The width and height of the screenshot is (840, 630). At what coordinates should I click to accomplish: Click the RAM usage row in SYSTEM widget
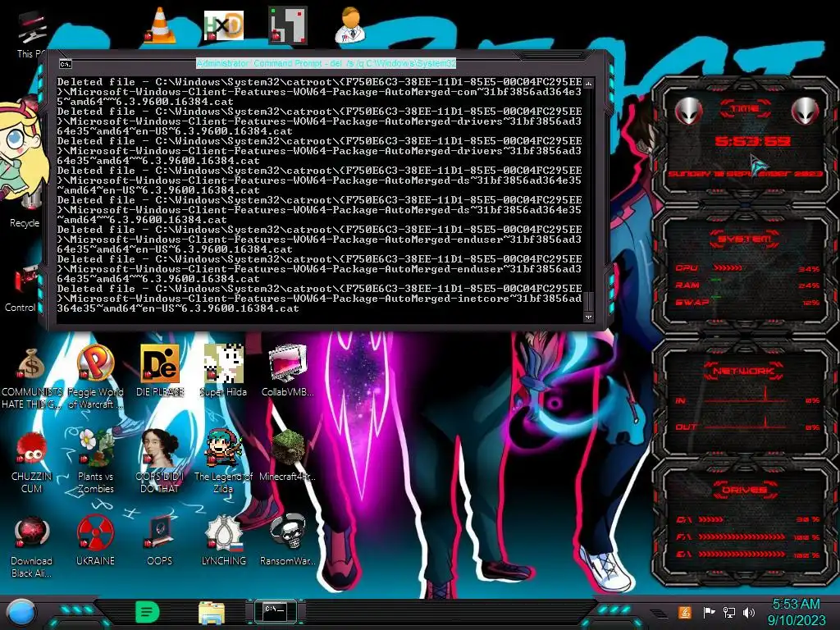pyautogui.click(x=748, y=285)
